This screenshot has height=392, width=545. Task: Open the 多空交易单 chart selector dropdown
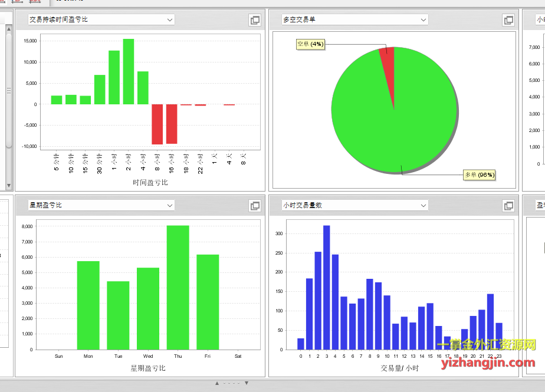(x=355, y=20)
